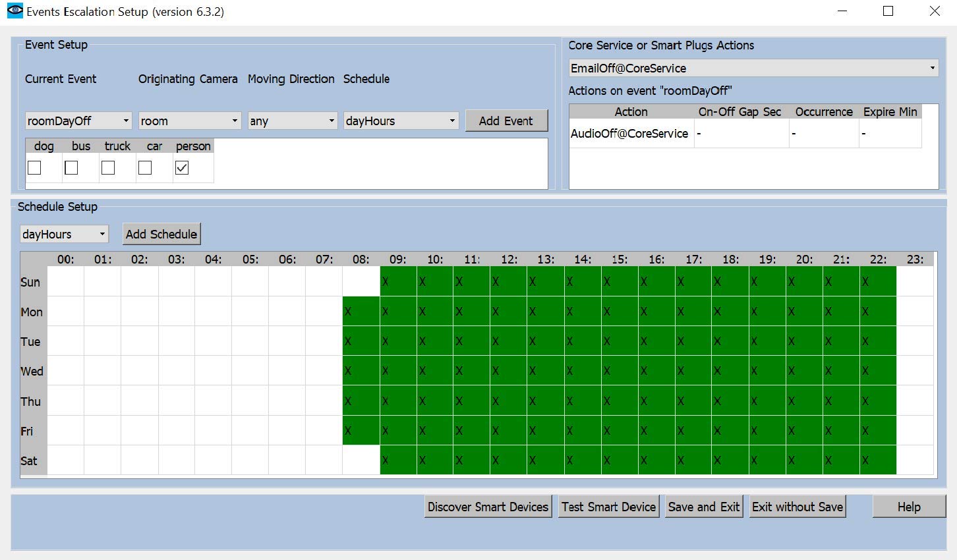The height and width of the screenshot is (560, 957).
Task: Click Discover Smart Devices
Action: coord(488,507)
